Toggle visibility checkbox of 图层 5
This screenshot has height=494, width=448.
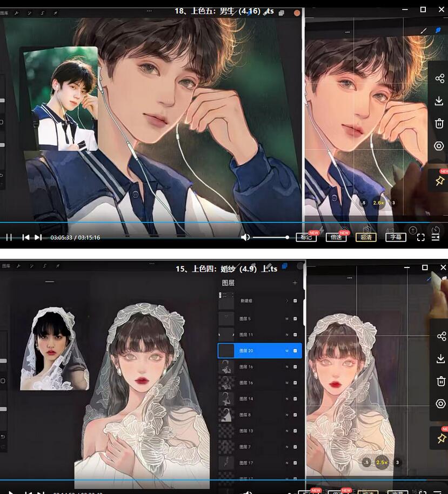[295, 318]
